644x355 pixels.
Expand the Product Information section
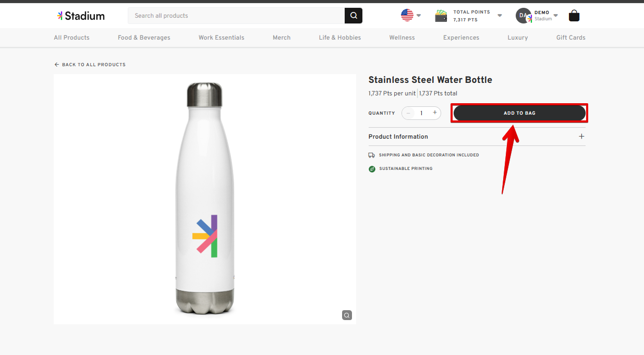[x=581, y=137]
